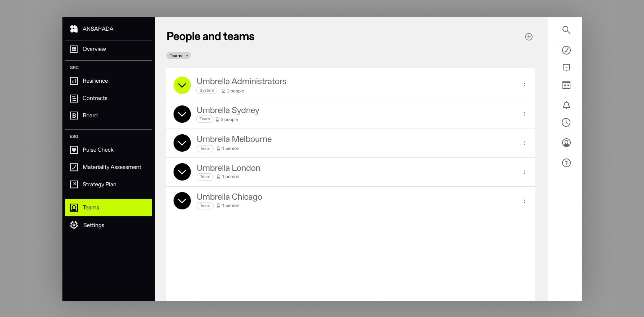Open the calendar icon in right rail

[x=566, y=85]
